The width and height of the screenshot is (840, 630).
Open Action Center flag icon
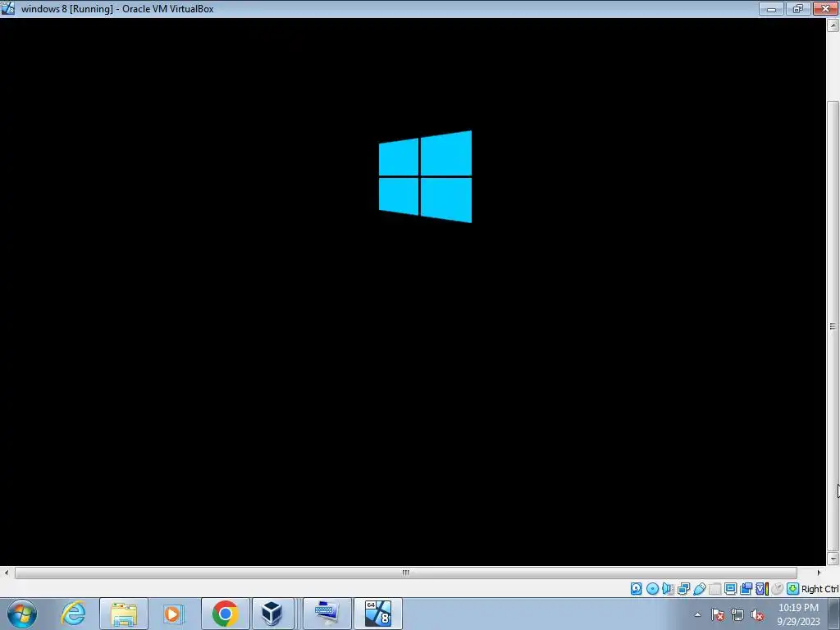tap(717, 614)
